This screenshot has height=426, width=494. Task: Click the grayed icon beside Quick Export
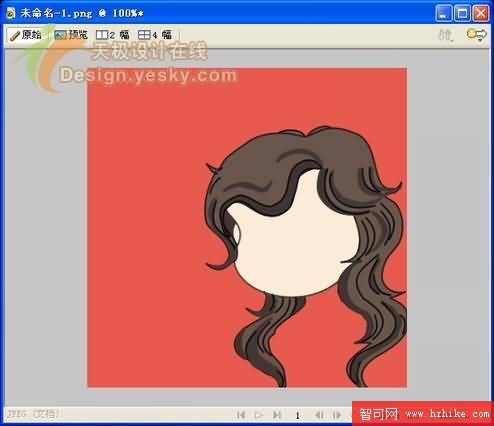click(445, 35)
